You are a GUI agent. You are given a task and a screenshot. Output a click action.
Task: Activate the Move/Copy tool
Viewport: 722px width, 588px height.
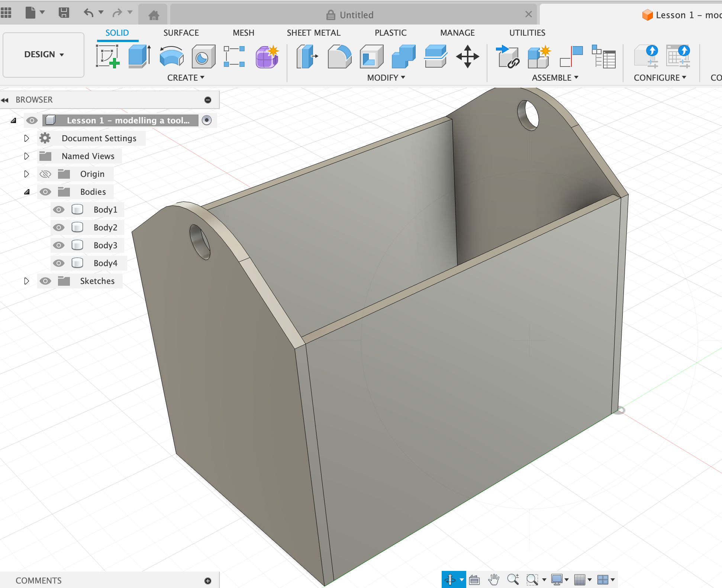pyautogui.click(x=467, y=56)
